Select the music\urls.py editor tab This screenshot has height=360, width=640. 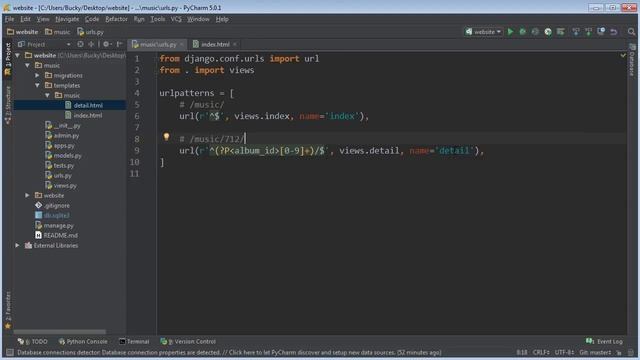(158, 44)
